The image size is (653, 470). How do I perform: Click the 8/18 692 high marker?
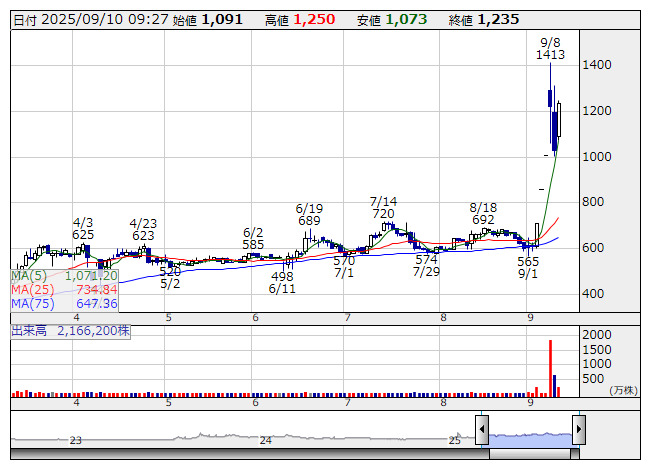484,213
